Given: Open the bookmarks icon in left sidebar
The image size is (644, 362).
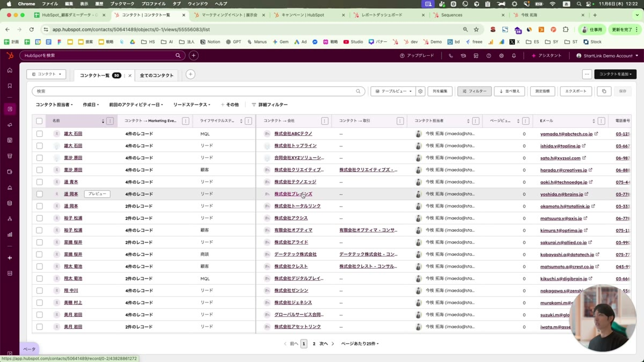Looking at the screenshot, I should click(x=10, y=86).
